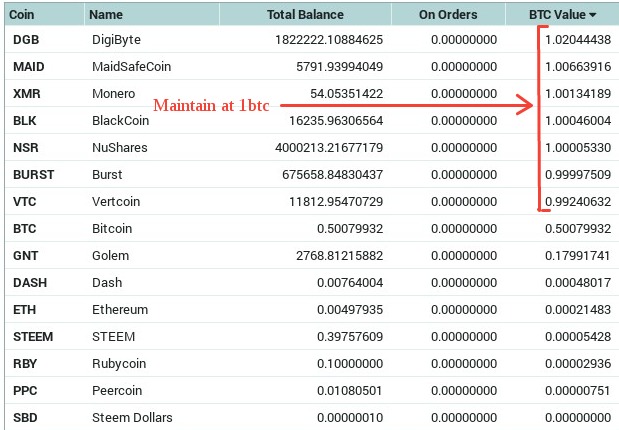Select the SBD coin symbol
Image resolution: width=619 pixels, height=430 pixels.
tap(25, 418)
